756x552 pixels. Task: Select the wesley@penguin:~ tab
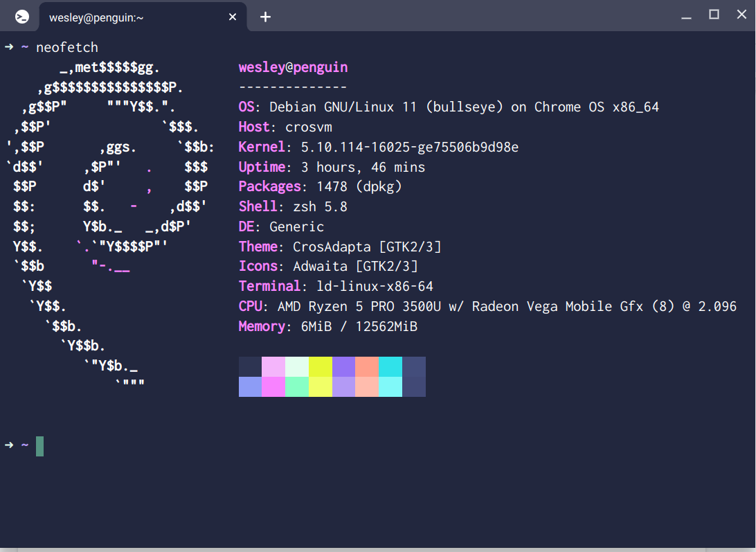[x=143, y=17]
